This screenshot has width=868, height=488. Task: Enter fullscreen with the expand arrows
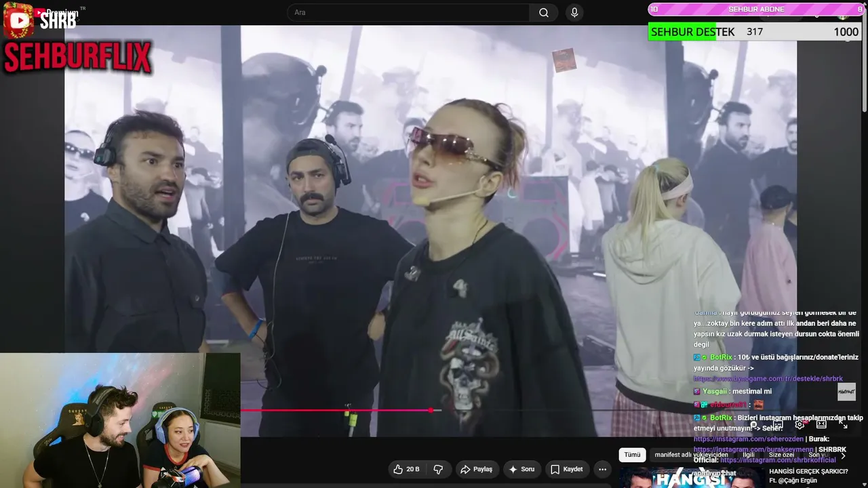pyautogui.click(x=844, y=424)
